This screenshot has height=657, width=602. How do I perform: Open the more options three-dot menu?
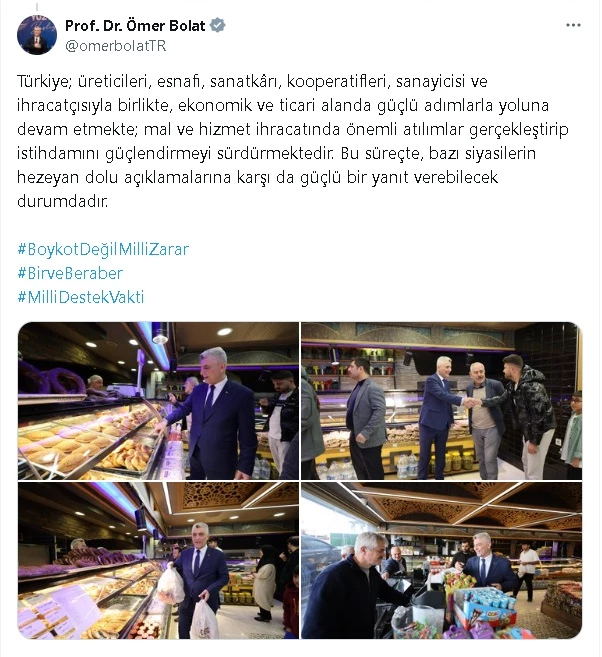tap(573, 25)
